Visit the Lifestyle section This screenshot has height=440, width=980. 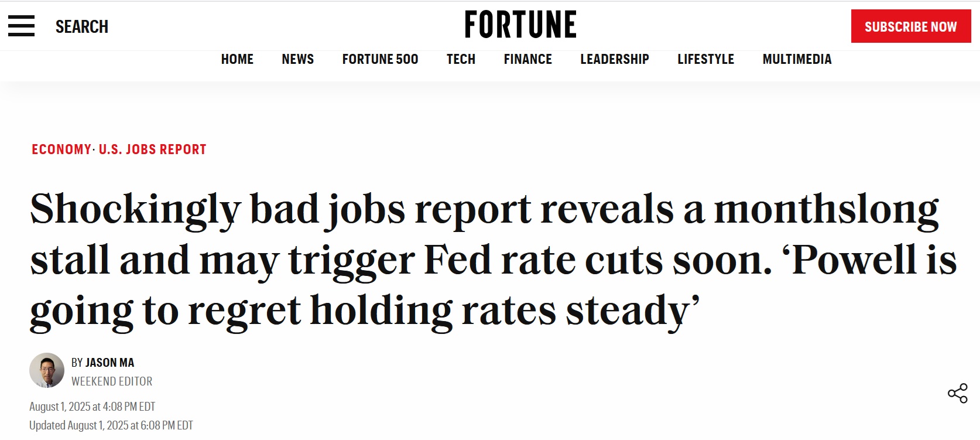(x=706, y=59)
